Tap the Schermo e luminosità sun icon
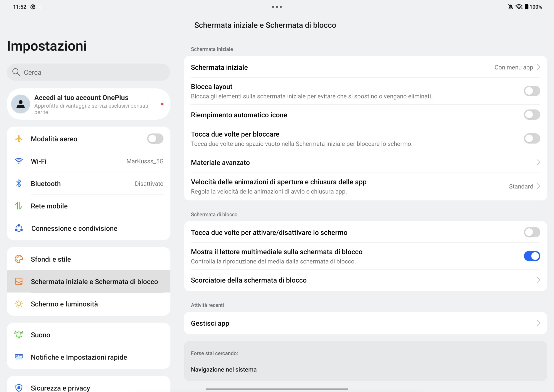 [19, 304]
